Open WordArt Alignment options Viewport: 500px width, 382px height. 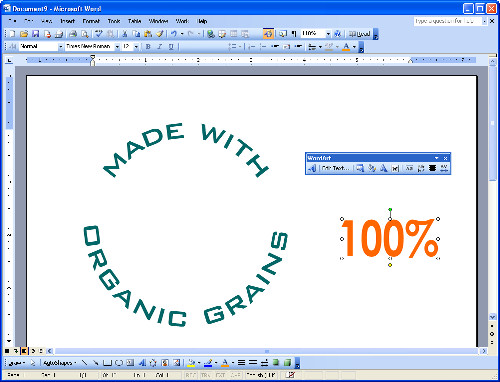432,168
